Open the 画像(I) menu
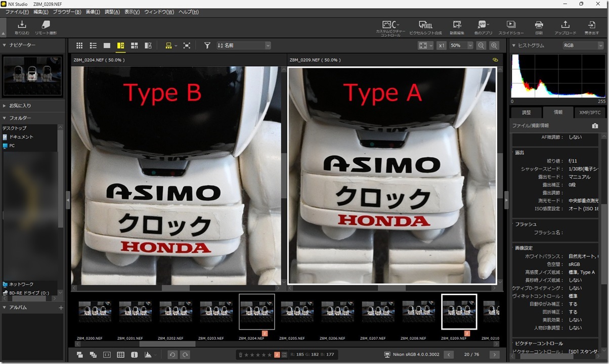The image size is (609, 364). 93,12
